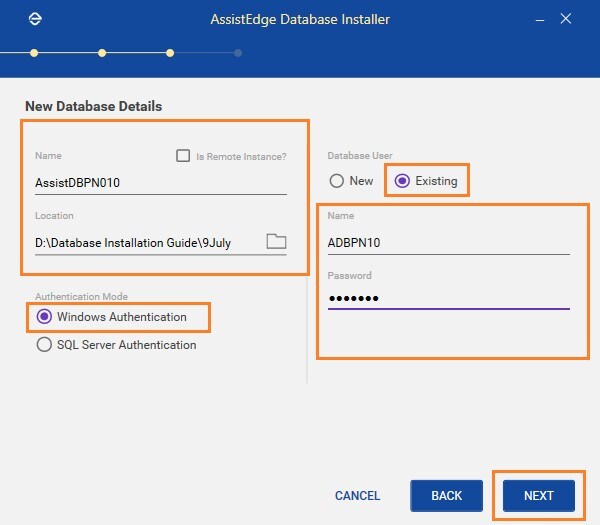
Task: Click the AssistEdge logo icon
Action: [x=35, y=19]
